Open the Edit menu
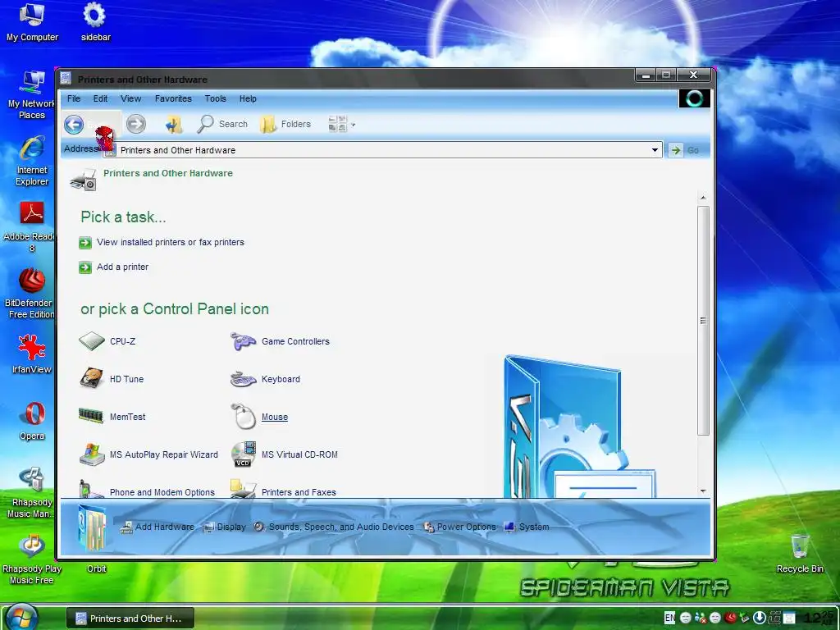 click(x=100, y=98)
